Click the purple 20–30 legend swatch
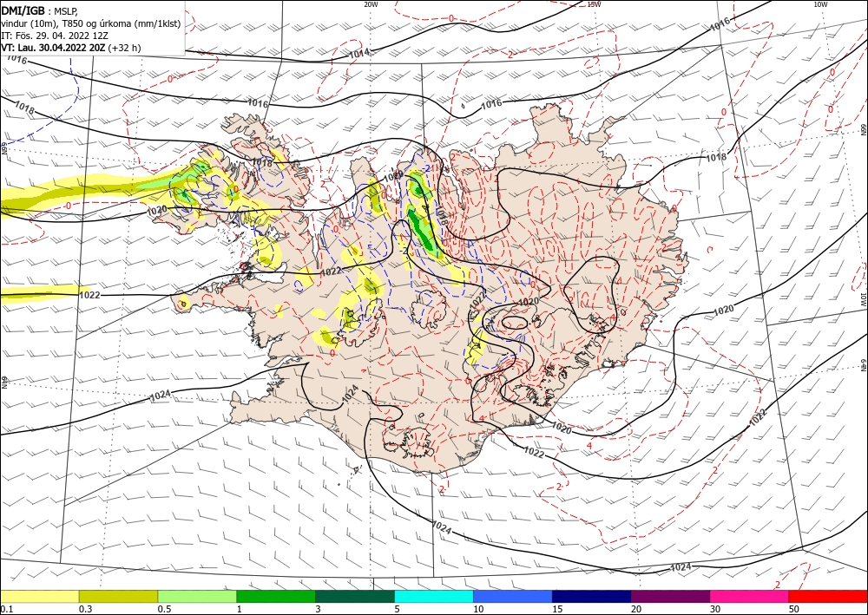 (x=670, y=596)
